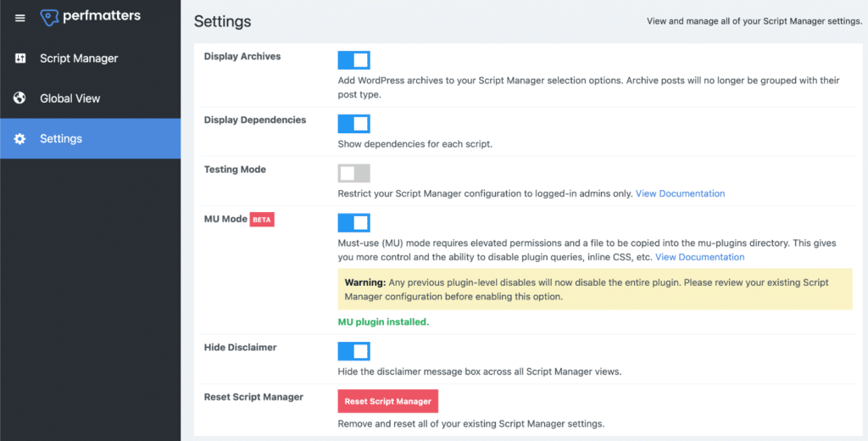The height and width of the screenshot is (441, 868).
Task: Click the yellow Warning notice box
Action: point(594,289)
